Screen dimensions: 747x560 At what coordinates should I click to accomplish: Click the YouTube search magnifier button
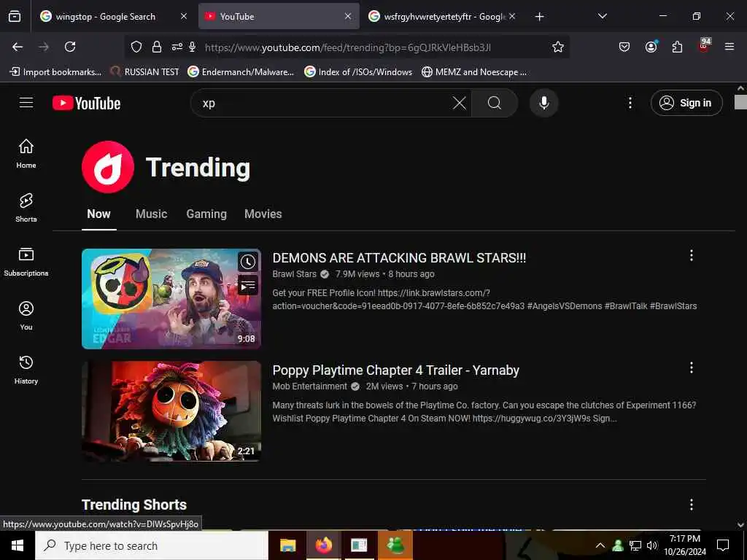(x=495, y=103)
